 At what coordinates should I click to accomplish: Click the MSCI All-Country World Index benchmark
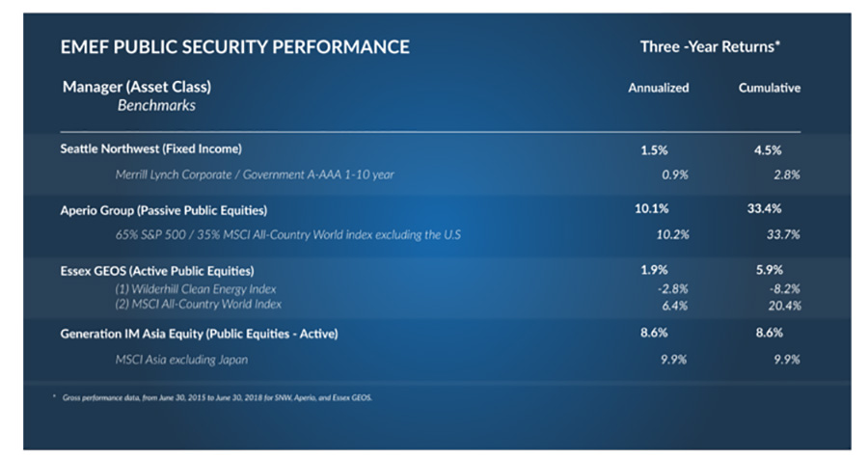[x=198, y=304]
